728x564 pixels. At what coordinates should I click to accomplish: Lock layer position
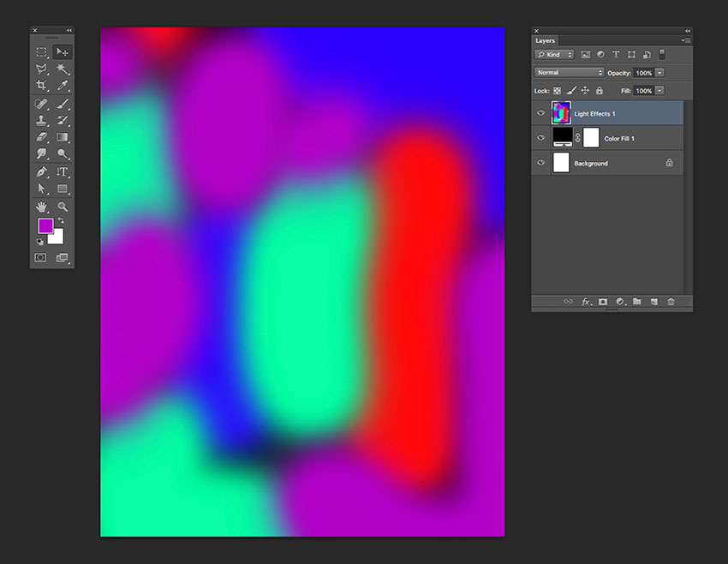[x=585, y=91]
